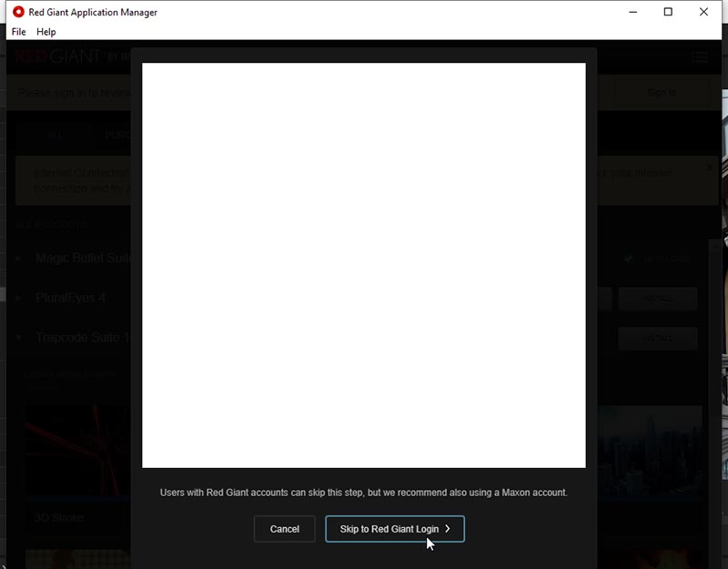Click the Sign In button in header

tap(661, 93)
